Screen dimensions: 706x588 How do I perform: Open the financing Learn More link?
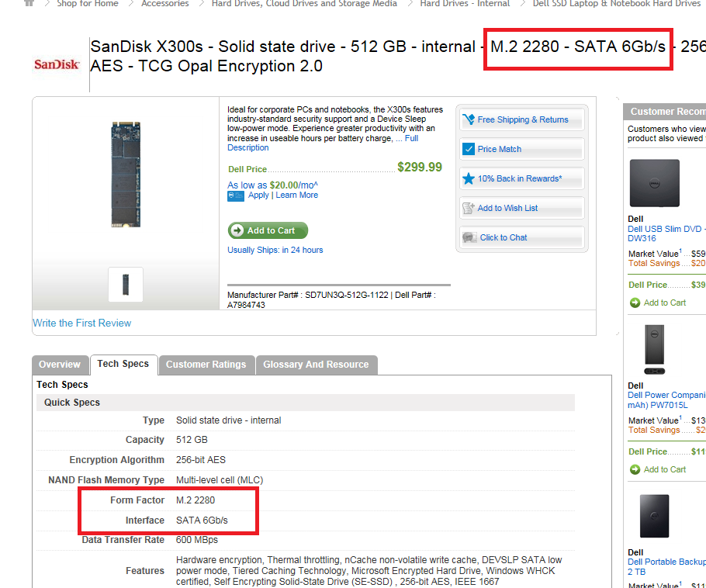(x=296, y=195)
